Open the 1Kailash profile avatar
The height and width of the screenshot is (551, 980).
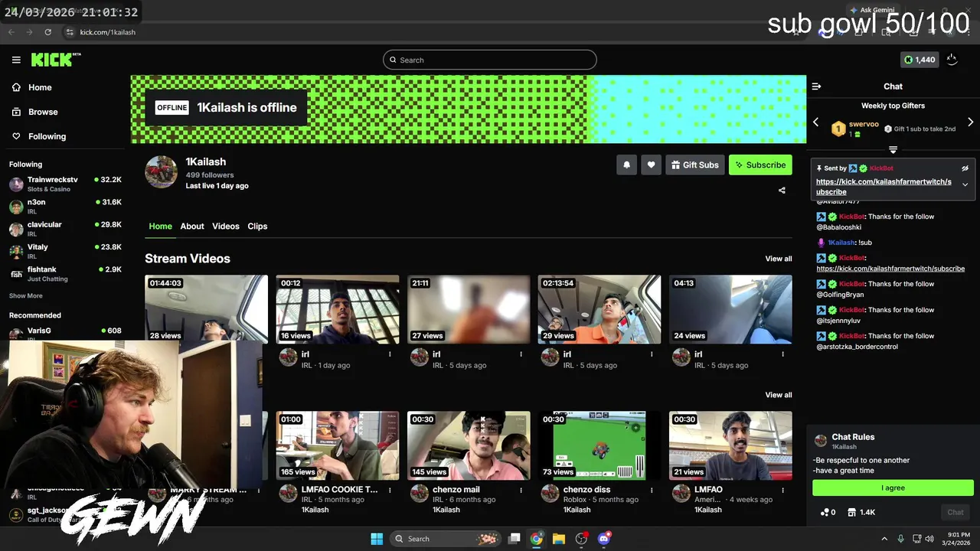coord(161,171)
